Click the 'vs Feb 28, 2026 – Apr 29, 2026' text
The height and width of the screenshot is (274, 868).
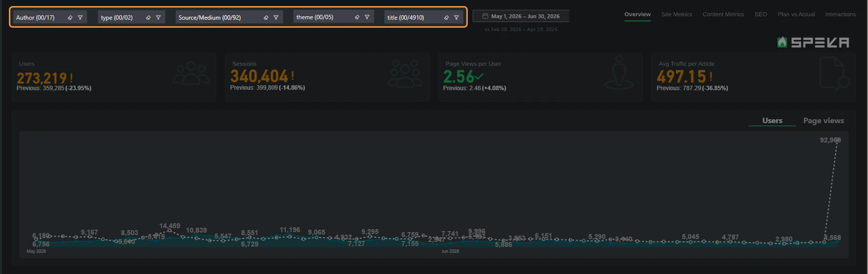pyautogui.click(x=521, y=29)
